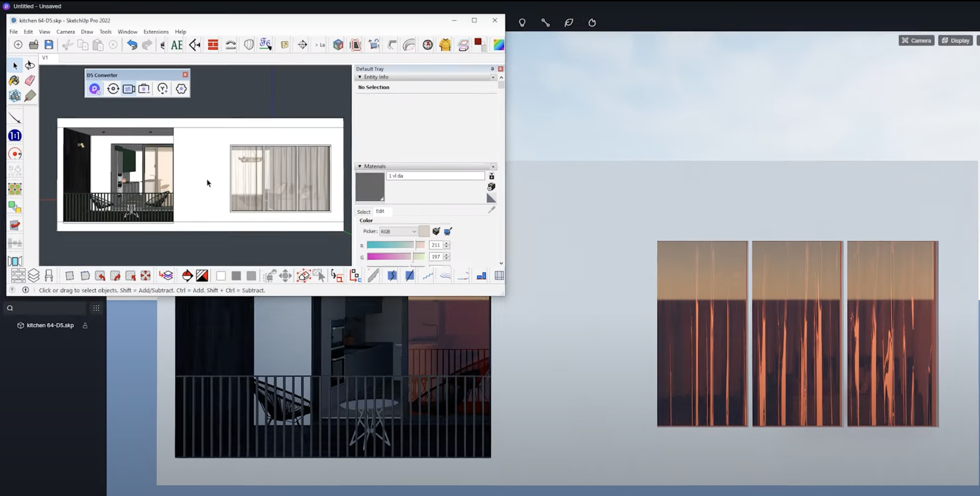Screen dimensions: 980x496
Task: Click the material name field '1 vl da'
Action: click(x=435, y=175)
